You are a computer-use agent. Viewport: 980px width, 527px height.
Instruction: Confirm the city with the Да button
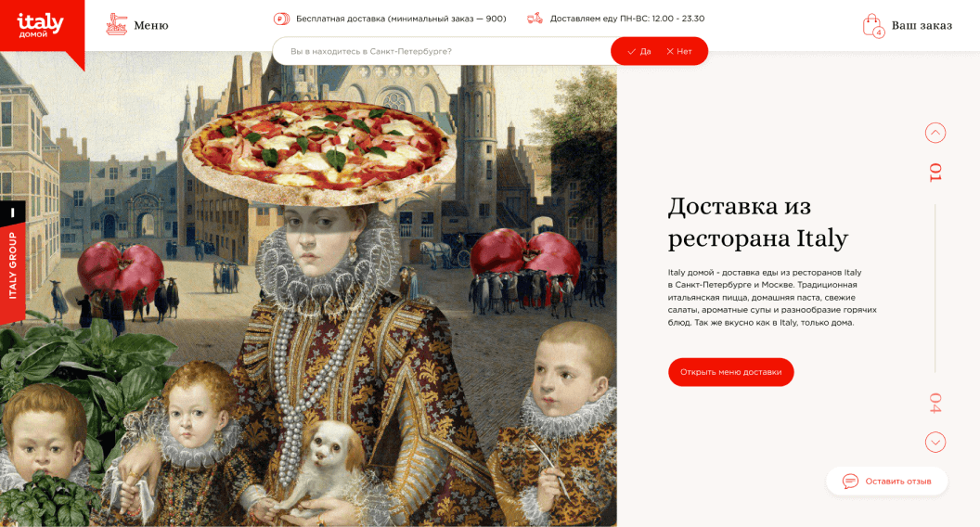tap(639, 51)
